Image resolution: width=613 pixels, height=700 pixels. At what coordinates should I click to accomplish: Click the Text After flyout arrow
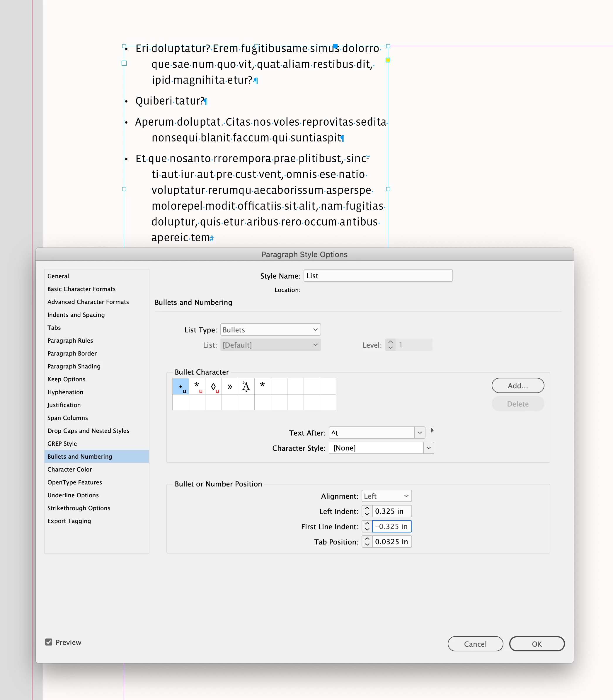click(x=432, y=431)
